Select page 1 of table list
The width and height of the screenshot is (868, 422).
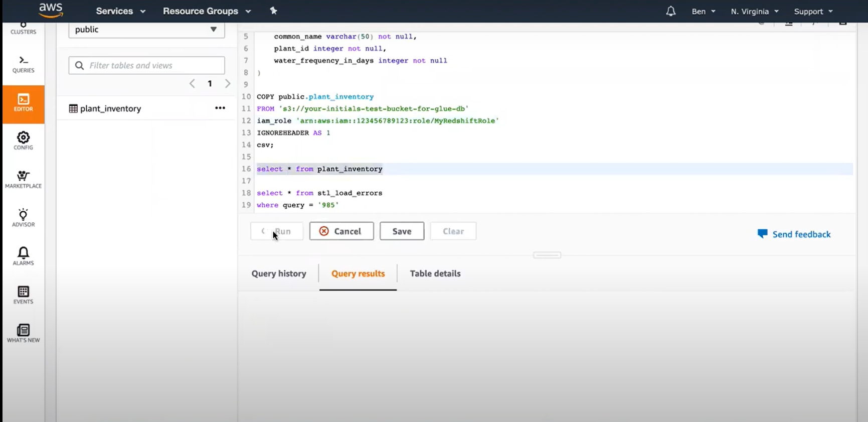pyautogui.click(x=210, y=84)
